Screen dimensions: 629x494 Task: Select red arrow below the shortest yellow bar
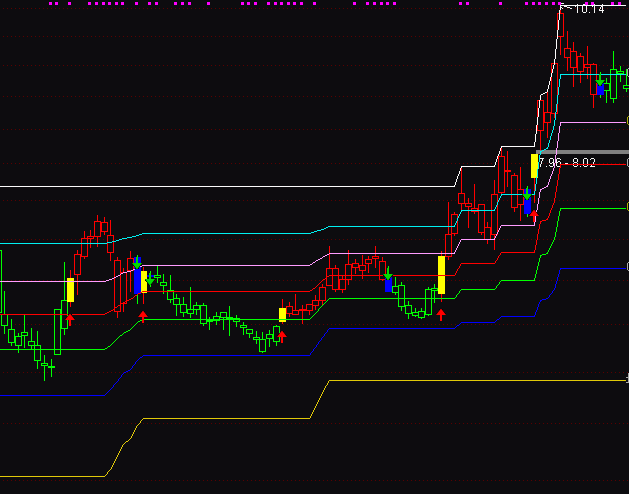[282, 336]
